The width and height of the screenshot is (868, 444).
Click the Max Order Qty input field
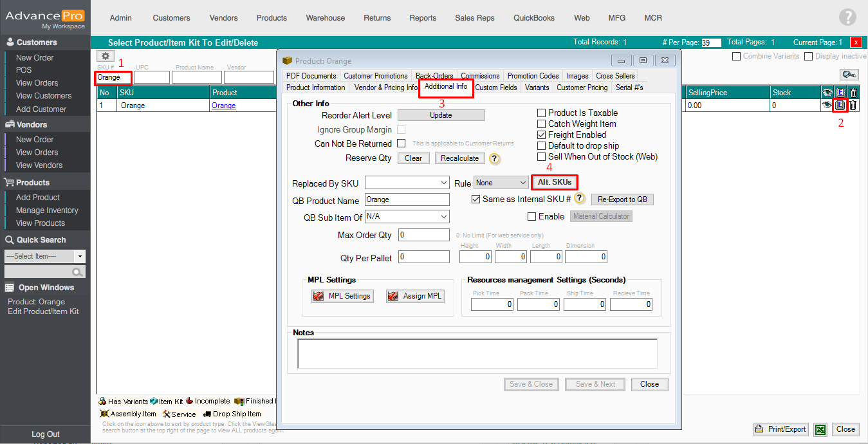pos(423,235)
